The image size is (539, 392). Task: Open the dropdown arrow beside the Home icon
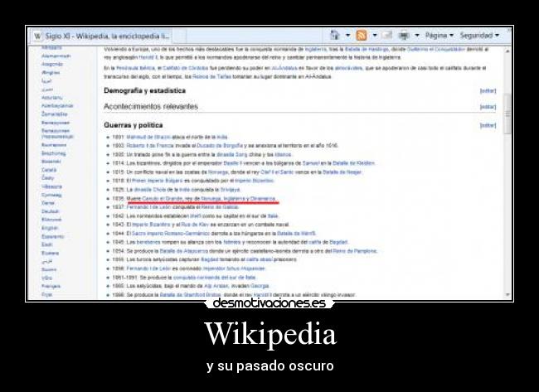(x=348, y=35)
